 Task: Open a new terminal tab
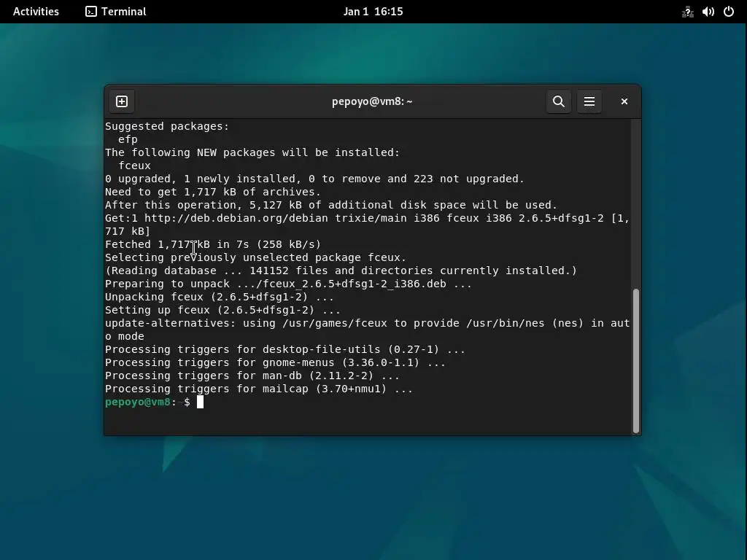point(122,101)
